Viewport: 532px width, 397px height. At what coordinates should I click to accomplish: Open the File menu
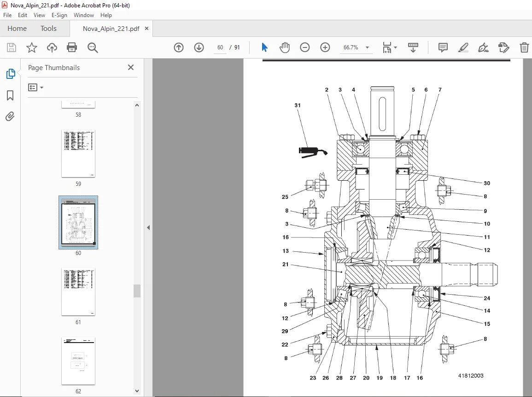tap(7, 15)
